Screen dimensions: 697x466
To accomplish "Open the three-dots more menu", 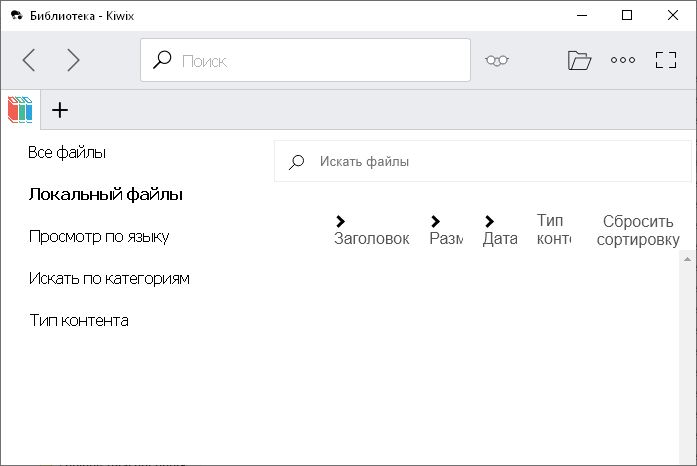I will click(623, 60).
